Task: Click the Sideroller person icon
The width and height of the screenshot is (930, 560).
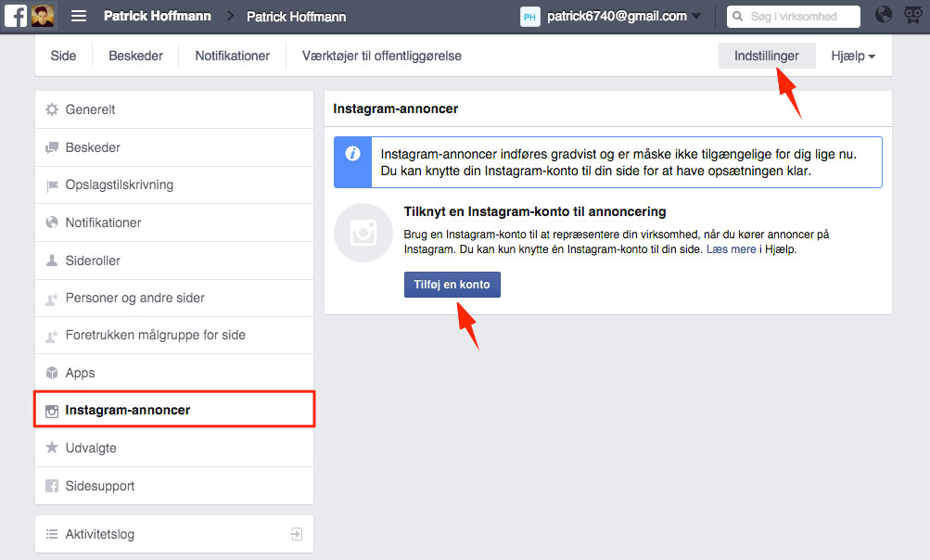Action: tap(52, 260)
